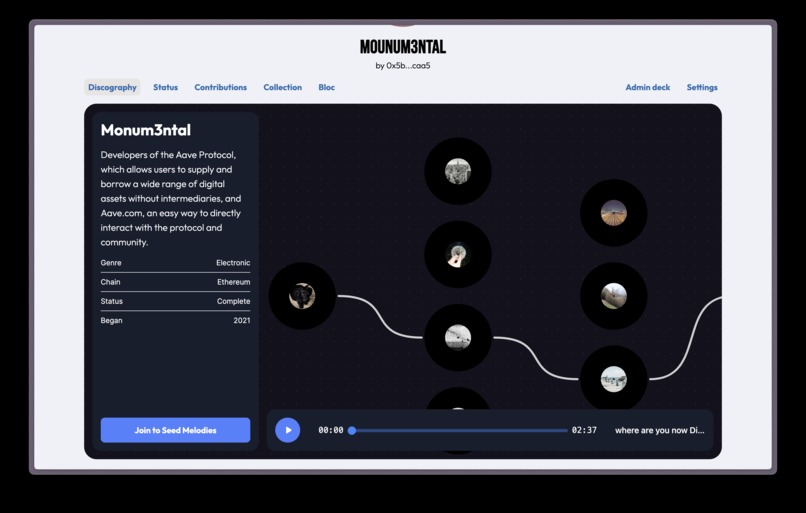This screenshot has width=806, height=513.
Task: Play the track with the round play button
Action: tap(287, 430)
